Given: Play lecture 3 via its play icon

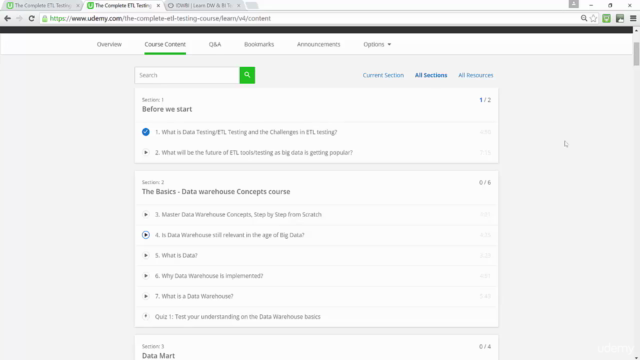Looking at the screenshot, I should [146, 215].
